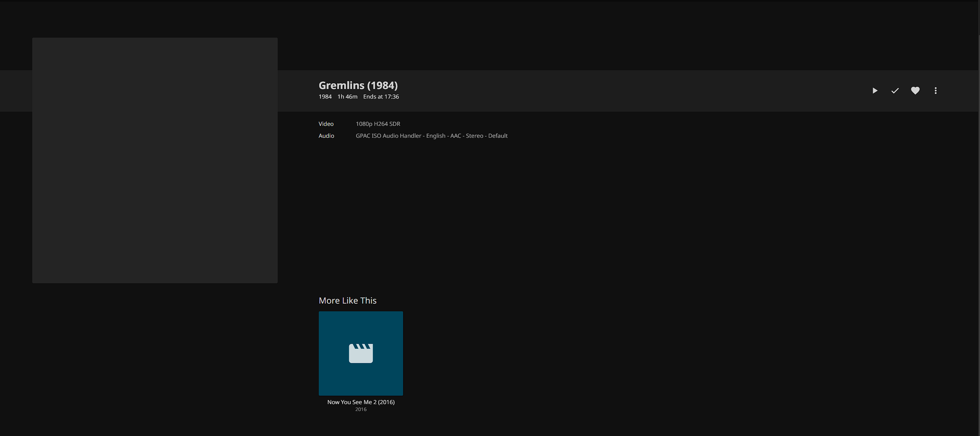Click the dark header band beside the title

point(614,91)
